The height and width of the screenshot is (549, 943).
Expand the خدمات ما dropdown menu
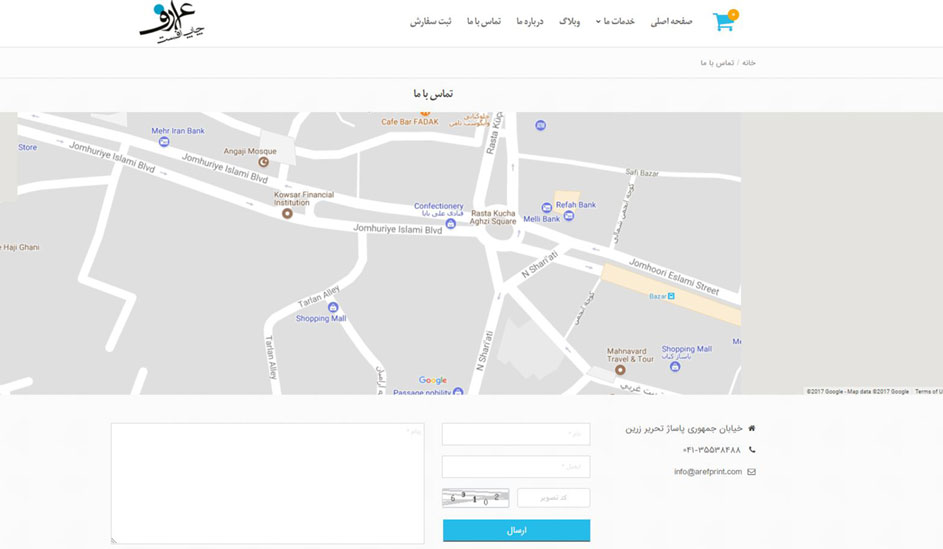pos(615,22)
